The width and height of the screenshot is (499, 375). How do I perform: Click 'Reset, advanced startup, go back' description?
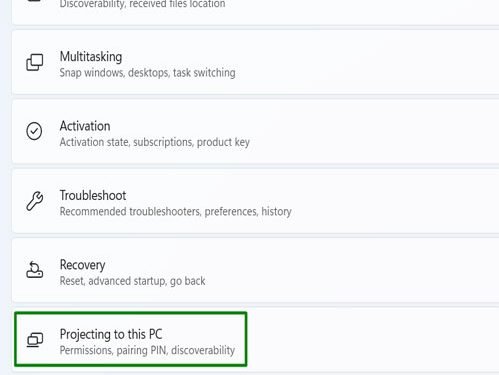pos(132,281)
